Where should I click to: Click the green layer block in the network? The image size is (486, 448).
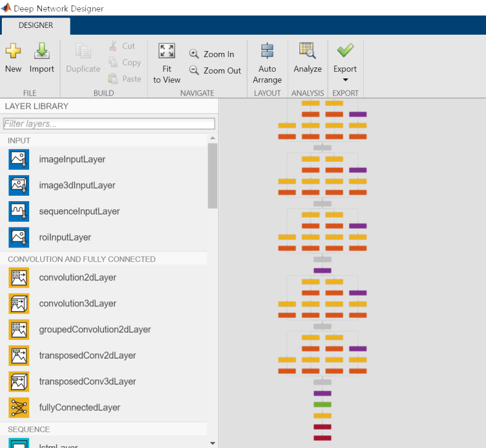323,405
